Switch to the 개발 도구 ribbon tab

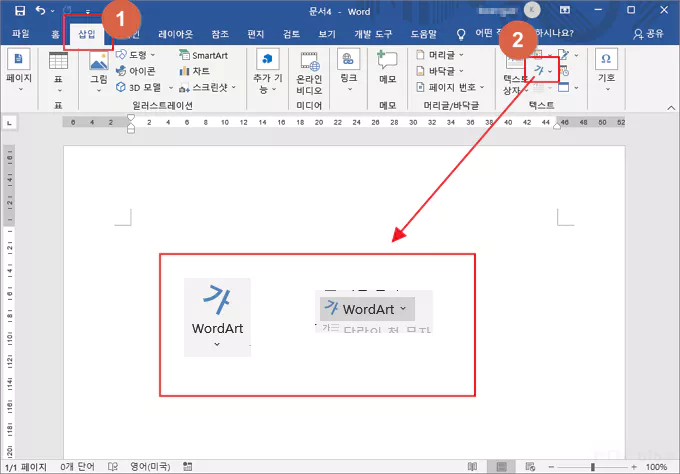pos(373,34)
